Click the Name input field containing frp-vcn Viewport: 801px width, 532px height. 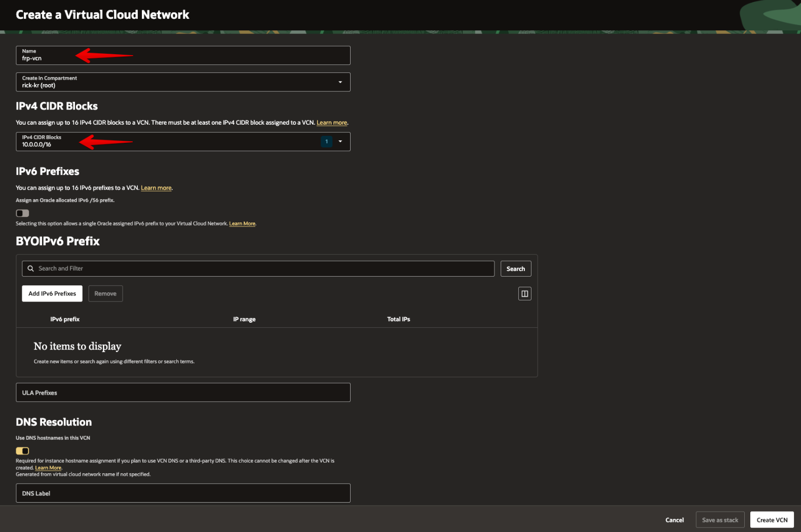pos(183,55)
